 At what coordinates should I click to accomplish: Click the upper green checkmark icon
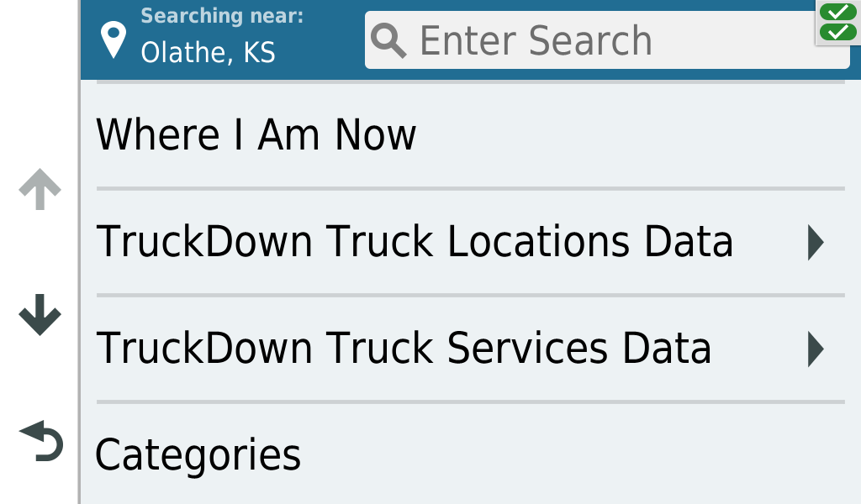pyautogui.click(x=838, y=12)
